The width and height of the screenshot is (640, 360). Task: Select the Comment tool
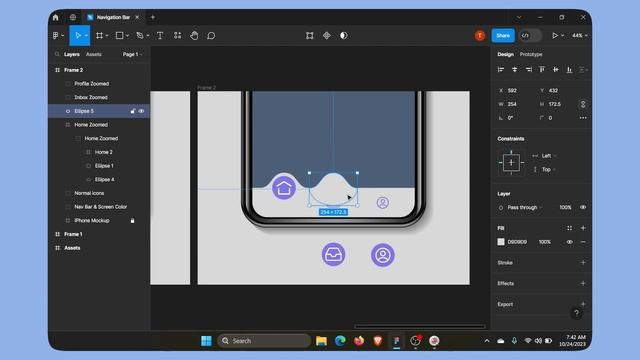tap(211, 36)
